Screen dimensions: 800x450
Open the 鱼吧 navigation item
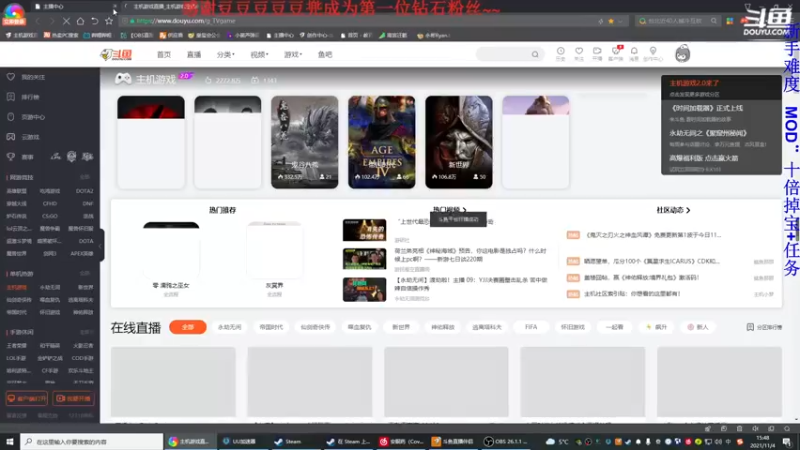point(325,55)
